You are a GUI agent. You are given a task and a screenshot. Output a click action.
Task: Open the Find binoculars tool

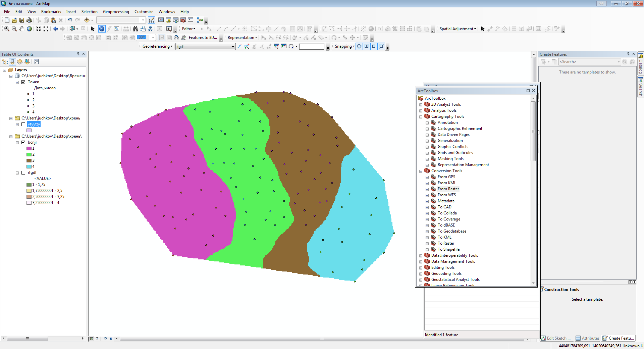[x=135, y=29]
